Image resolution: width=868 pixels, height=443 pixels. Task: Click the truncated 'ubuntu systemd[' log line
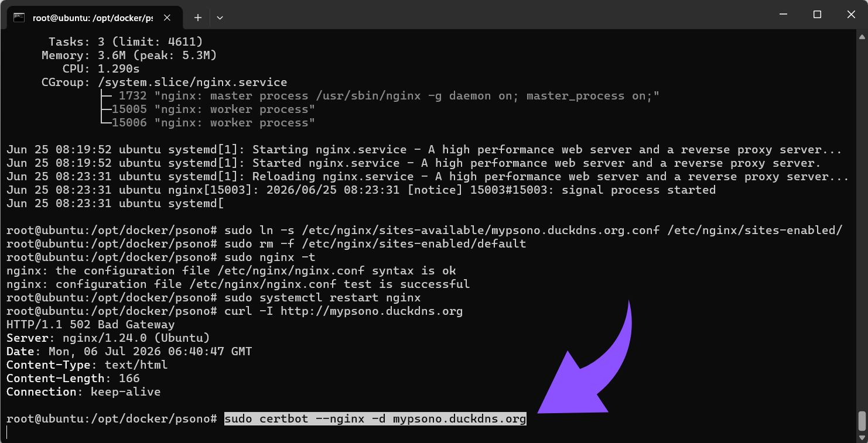click(115, 204)
